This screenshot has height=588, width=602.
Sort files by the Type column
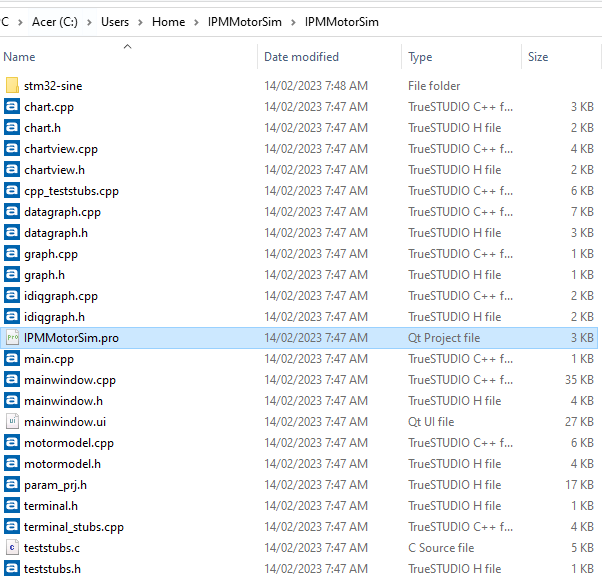[x=420, y=57]
